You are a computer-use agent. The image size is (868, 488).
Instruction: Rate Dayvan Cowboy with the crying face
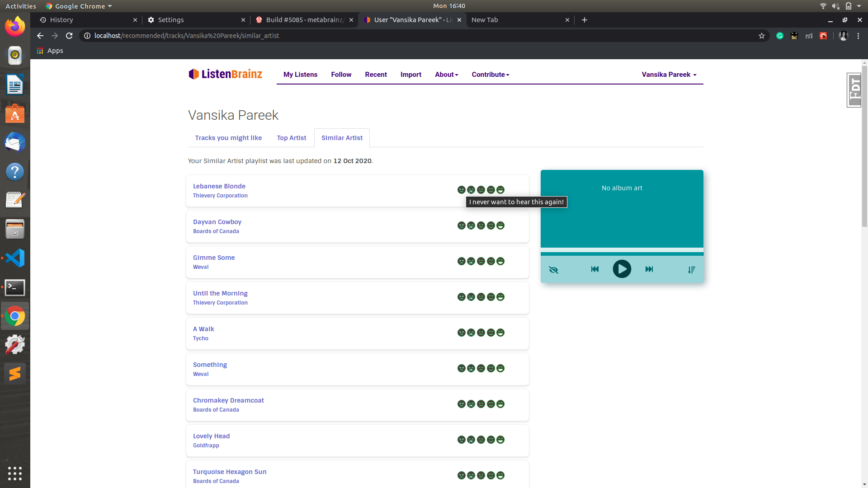click(471, 225)
